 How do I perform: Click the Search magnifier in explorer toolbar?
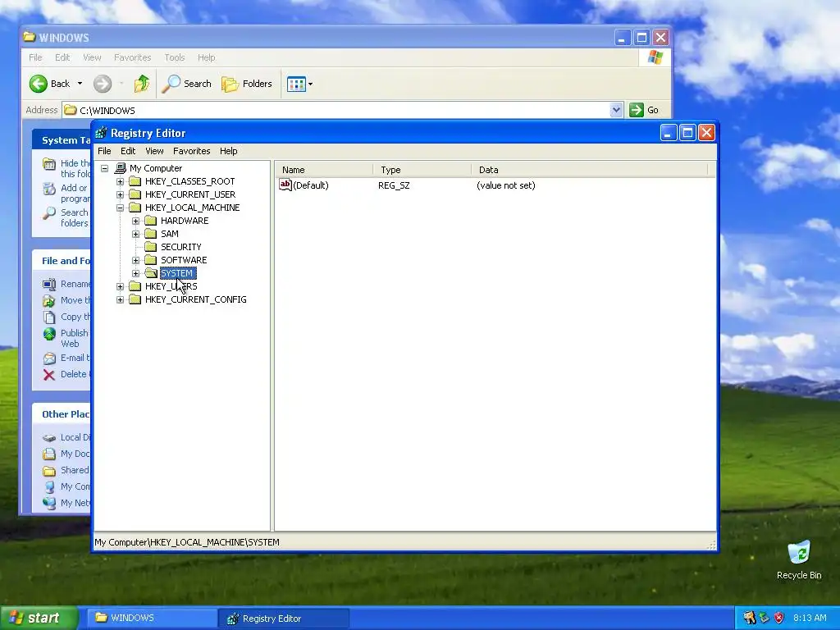(x=171, y=84)
